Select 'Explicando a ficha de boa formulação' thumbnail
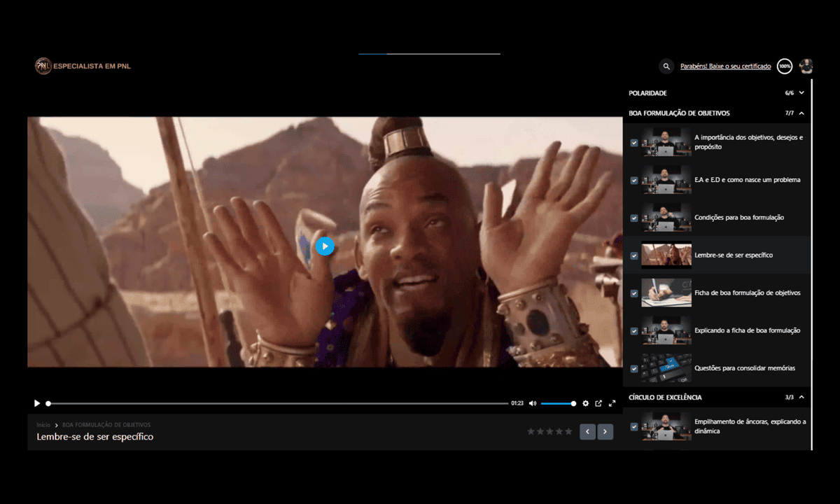 pos(666,331)
